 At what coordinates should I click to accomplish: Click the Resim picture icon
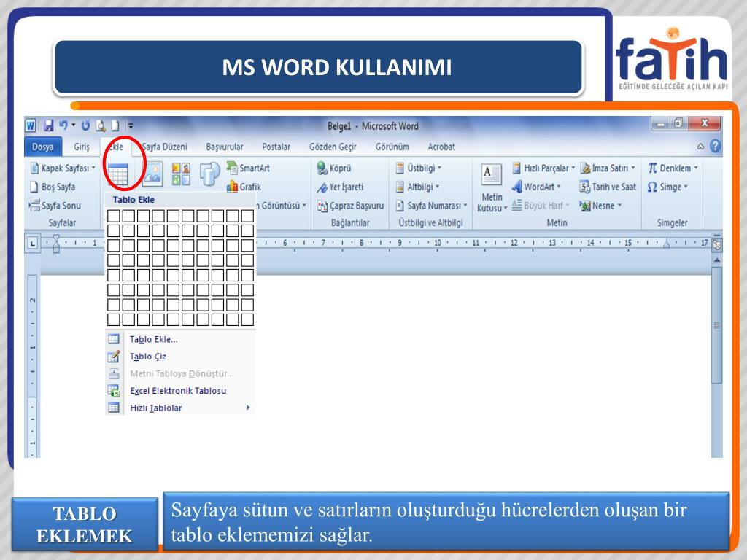152,174
